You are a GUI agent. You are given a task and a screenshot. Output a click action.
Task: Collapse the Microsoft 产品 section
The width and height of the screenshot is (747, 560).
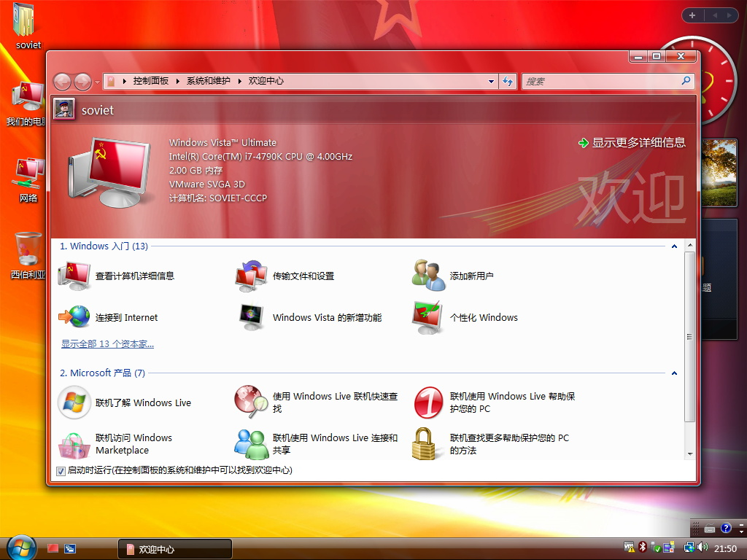673,373
